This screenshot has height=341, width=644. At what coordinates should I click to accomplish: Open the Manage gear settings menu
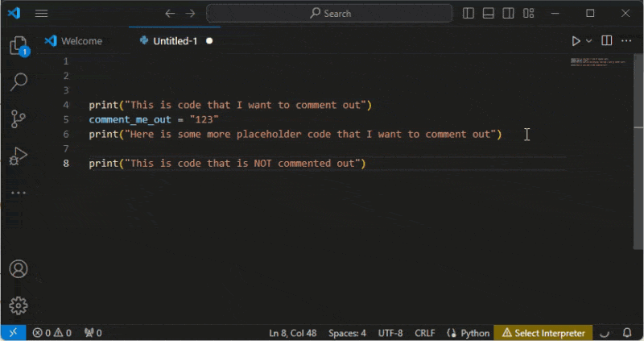pyautogui.click(x=18, y=306)
